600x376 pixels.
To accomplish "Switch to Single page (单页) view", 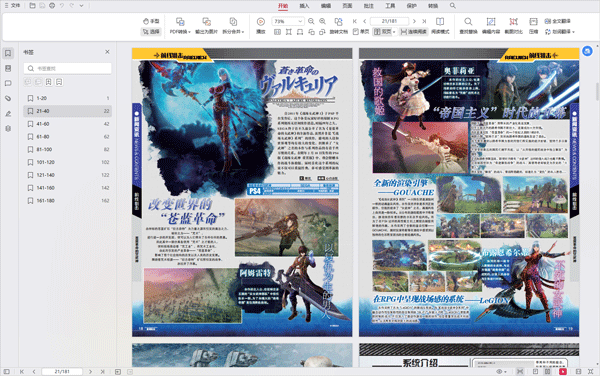I will click(x=361, y=32).
